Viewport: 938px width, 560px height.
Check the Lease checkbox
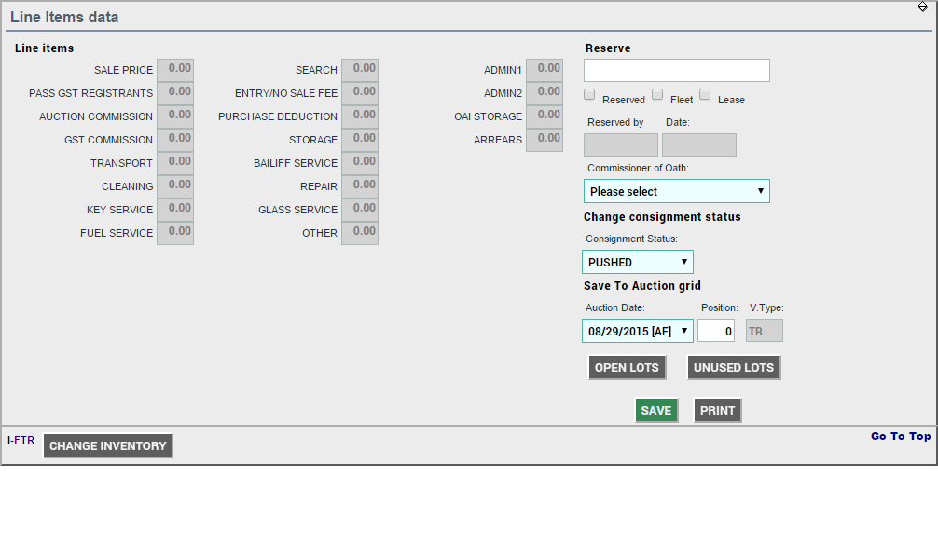(x=705, y=95)
